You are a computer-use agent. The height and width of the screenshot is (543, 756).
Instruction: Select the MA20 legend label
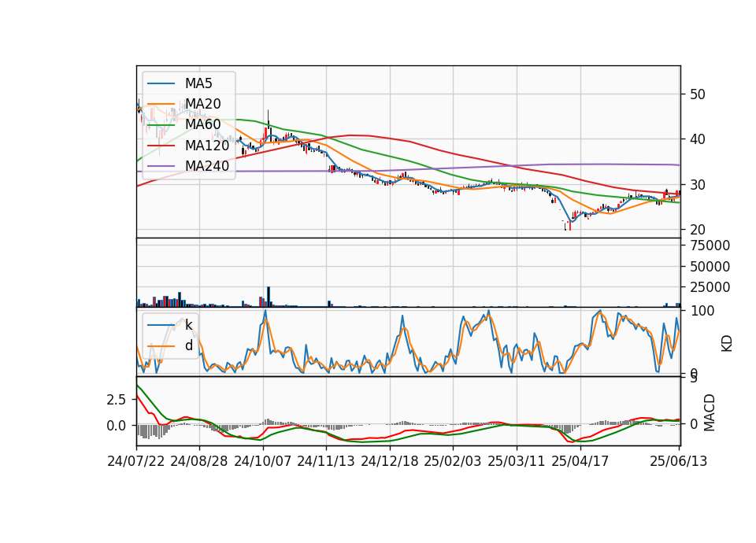202,104
